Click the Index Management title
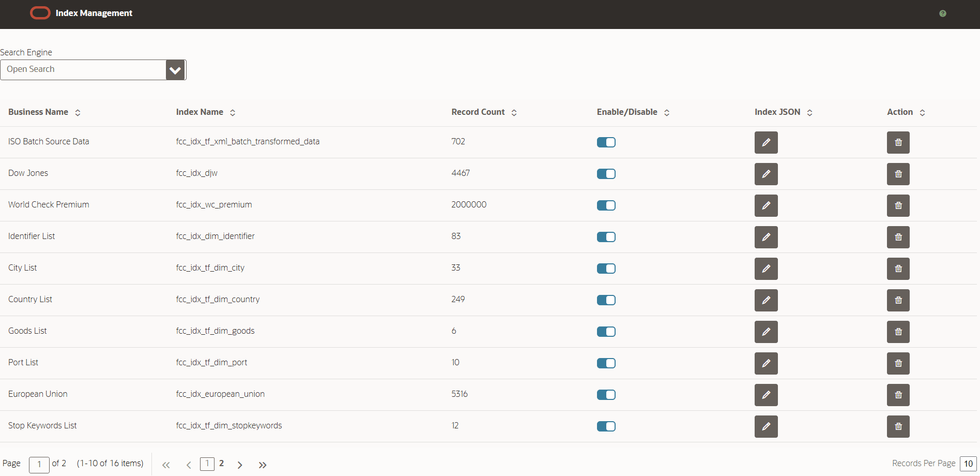 [94, 13]
